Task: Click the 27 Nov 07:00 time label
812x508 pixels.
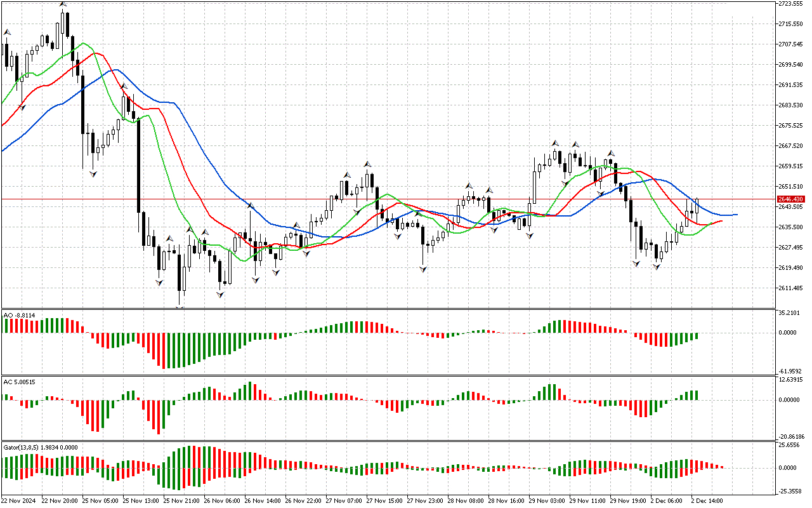Action: 344,501
